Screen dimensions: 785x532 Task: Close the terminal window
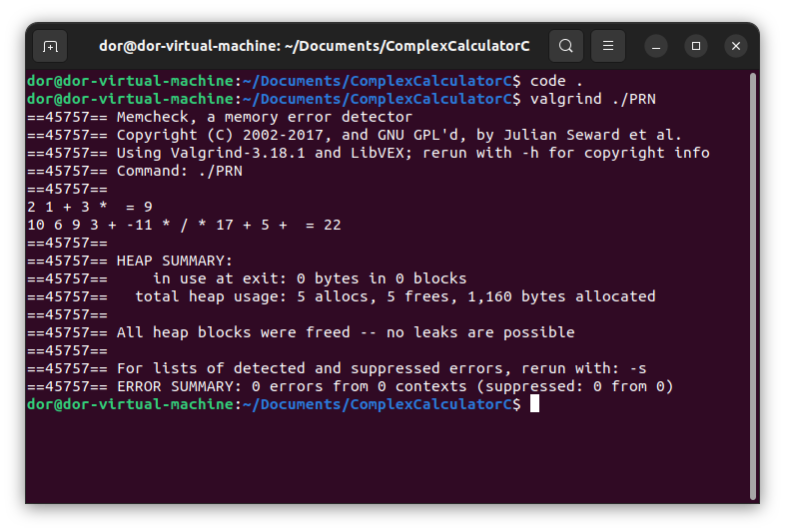coord(736,46)
